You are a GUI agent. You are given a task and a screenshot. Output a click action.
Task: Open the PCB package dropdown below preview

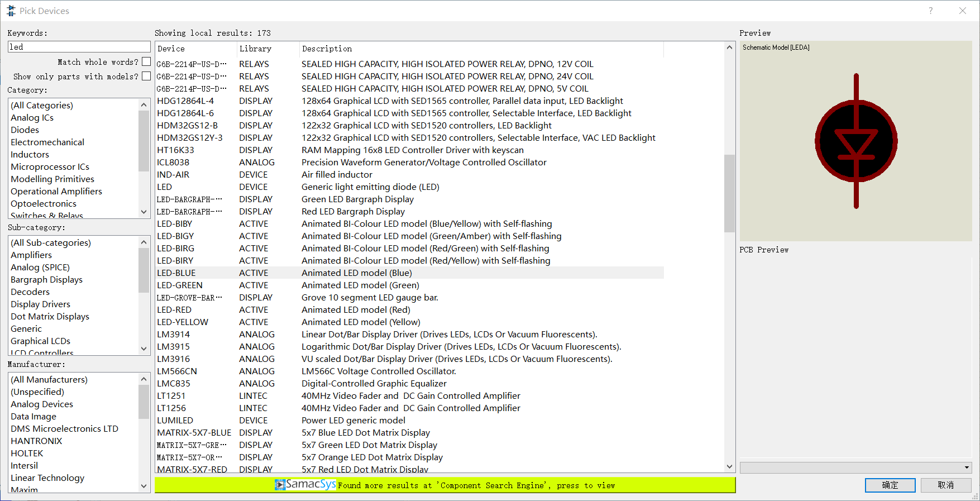pyautogui.click(x=856, y=467)
